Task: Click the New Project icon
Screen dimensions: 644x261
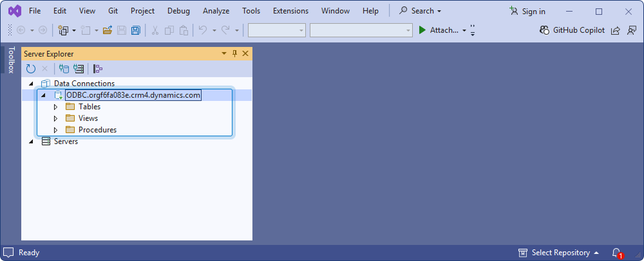Action: (63, 30)
